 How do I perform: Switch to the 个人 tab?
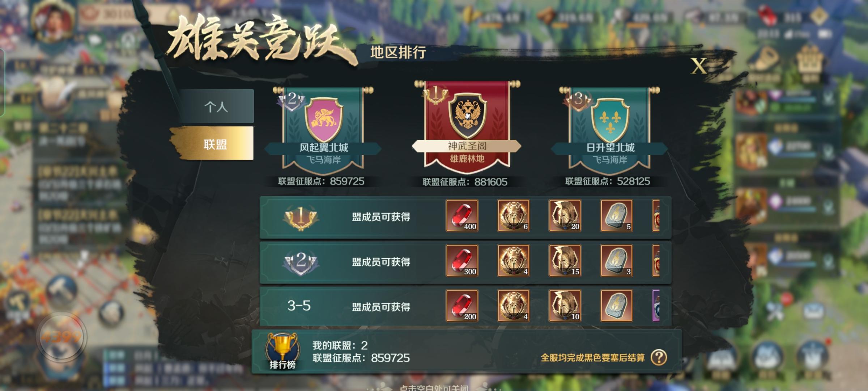(216, 106)
